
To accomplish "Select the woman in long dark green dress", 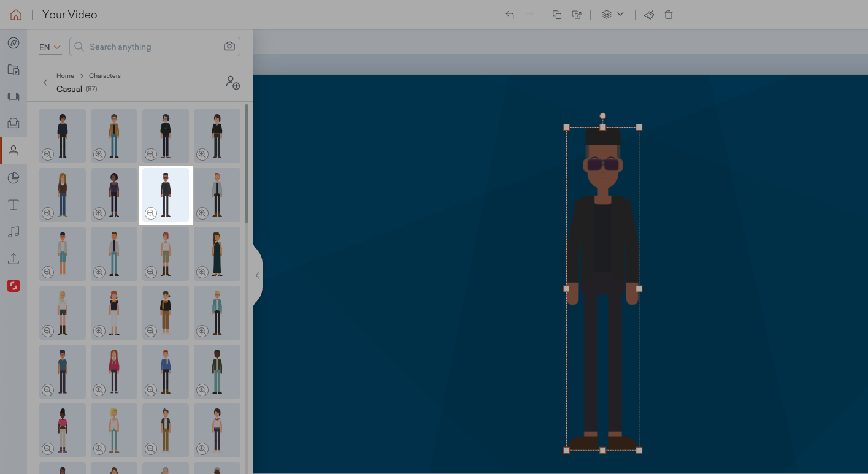I will (217, 254).
